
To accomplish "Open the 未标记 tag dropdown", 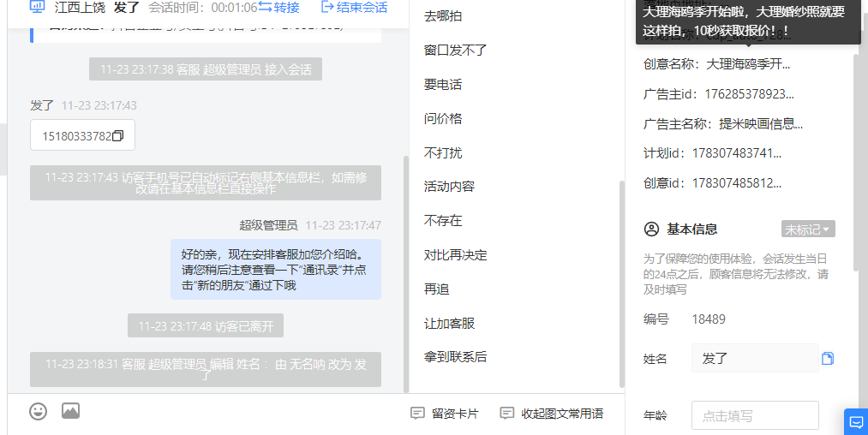I will [x=808, y=229].
